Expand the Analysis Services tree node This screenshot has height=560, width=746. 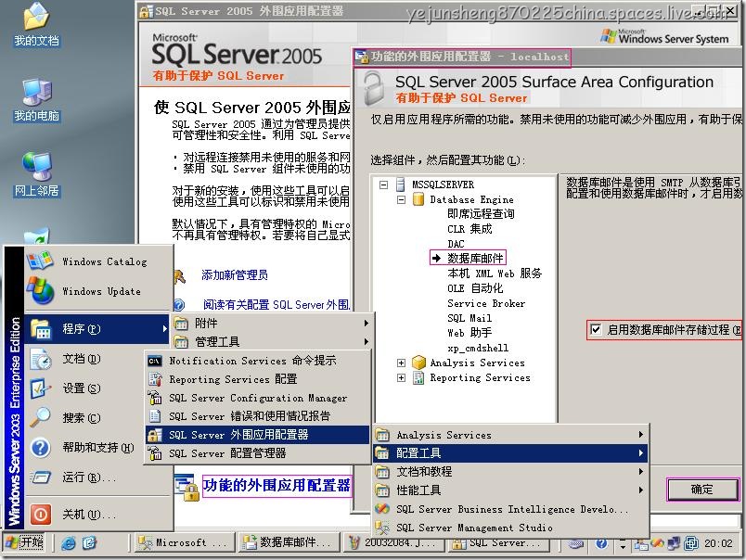401,363
